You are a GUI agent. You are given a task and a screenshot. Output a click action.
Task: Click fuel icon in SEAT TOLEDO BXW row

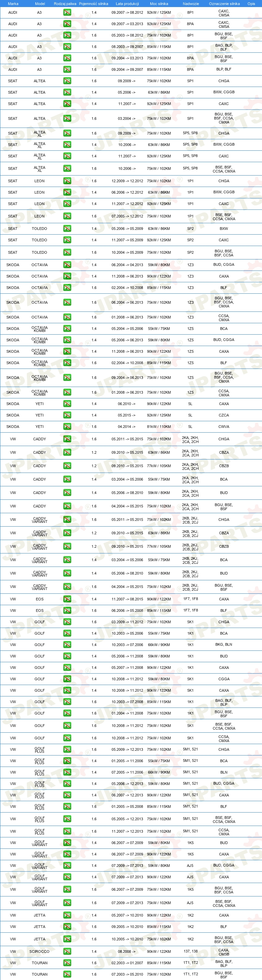tap(67, 228)
